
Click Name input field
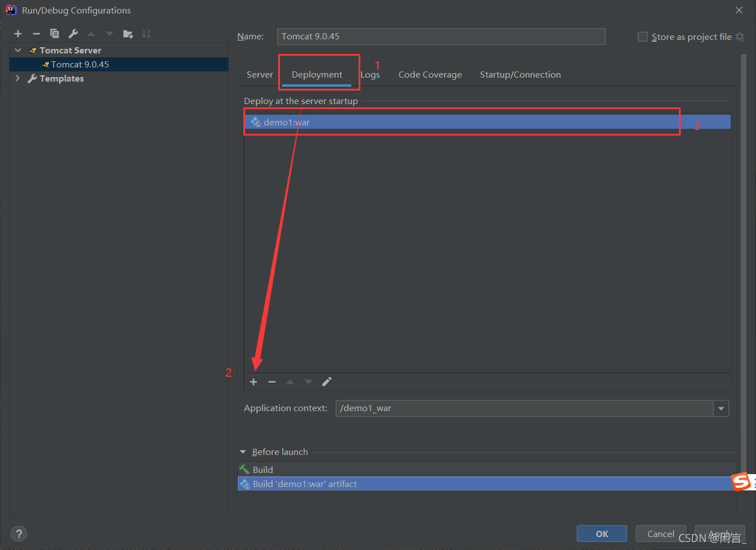coord(441,37)
